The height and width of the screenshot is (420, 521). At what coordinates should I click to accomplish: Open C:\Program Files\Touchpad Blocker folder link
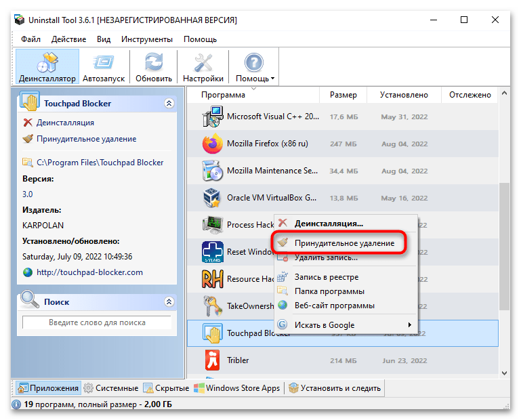tap(100, 163)
